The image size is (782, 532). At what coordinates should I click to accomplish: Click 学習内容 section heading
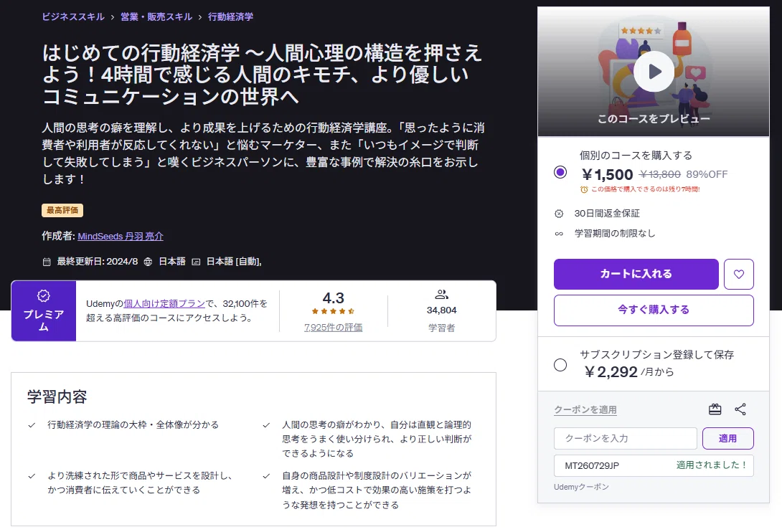pyautogui.click(x=57, y=397)
